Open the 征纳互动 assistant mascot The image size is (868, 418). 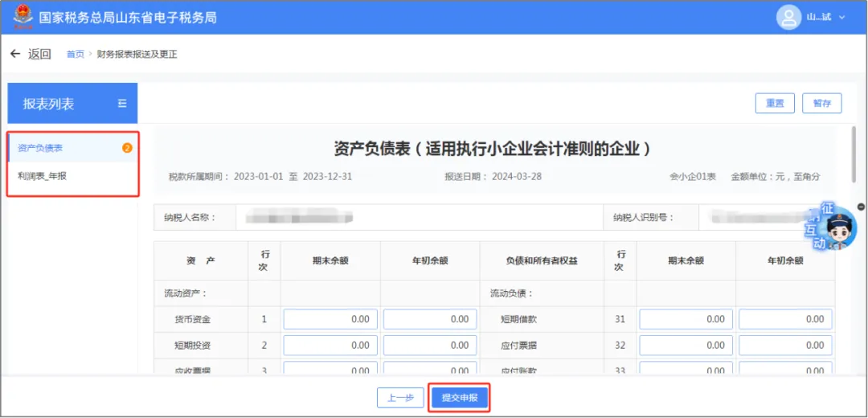coord(830,227)
